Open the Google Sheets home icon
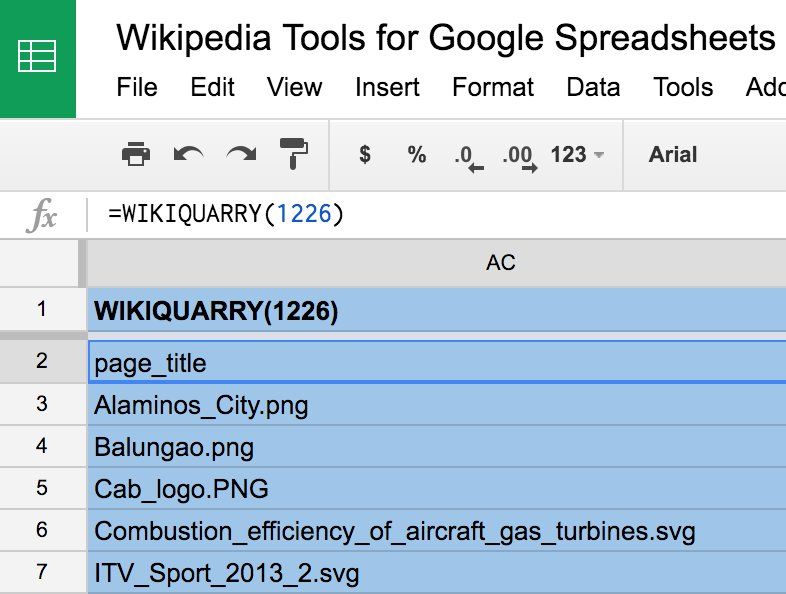Image resolution: width=786 pixels, height=594 pixels. (38, 58)
